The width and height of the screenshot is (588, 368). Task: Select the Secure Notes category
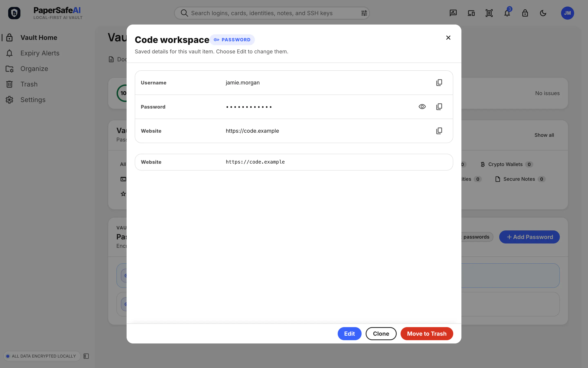520,179
